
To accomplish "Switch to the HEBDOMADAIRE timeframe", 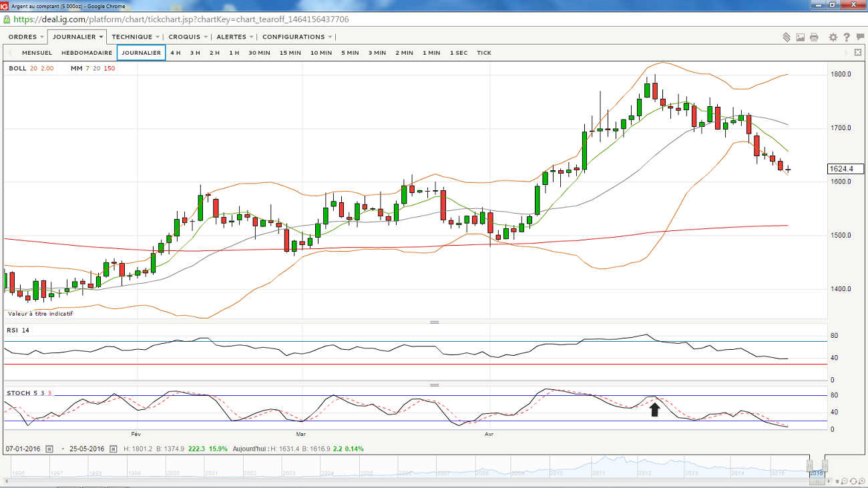I will click(x=87, y=53).
